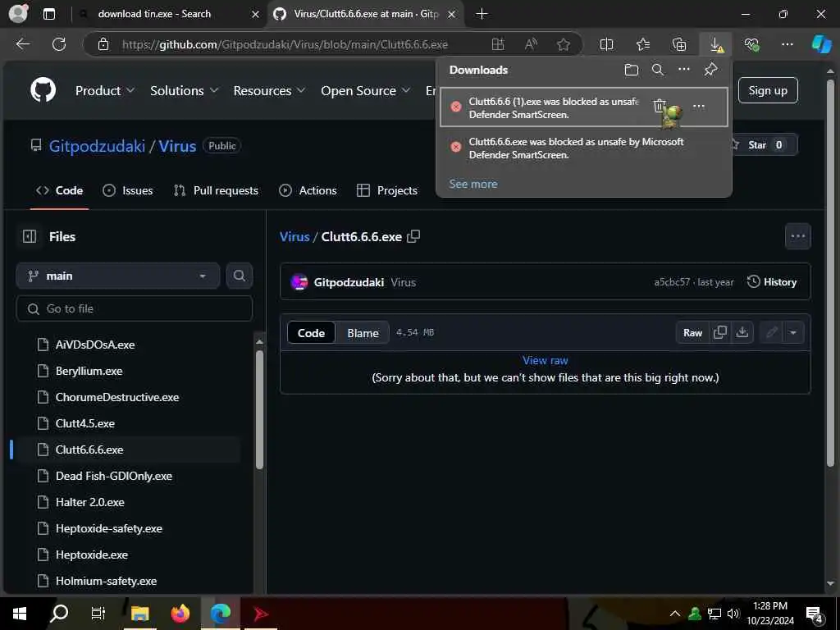The image size is (840, 630).
Task: Expand the Solutions menu
Action: (184, 90)
